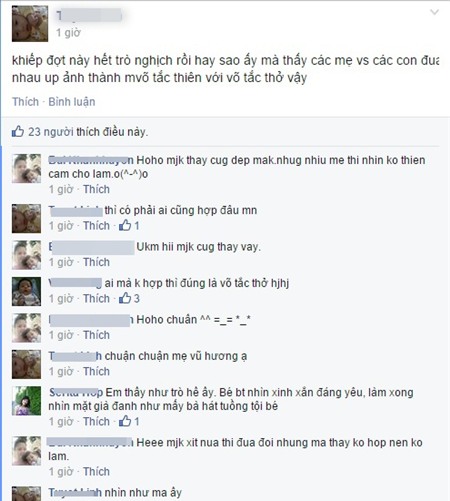Like the 'Hoho mjk thay cug dep' comment
450x501 pixels.
(96, 189)
